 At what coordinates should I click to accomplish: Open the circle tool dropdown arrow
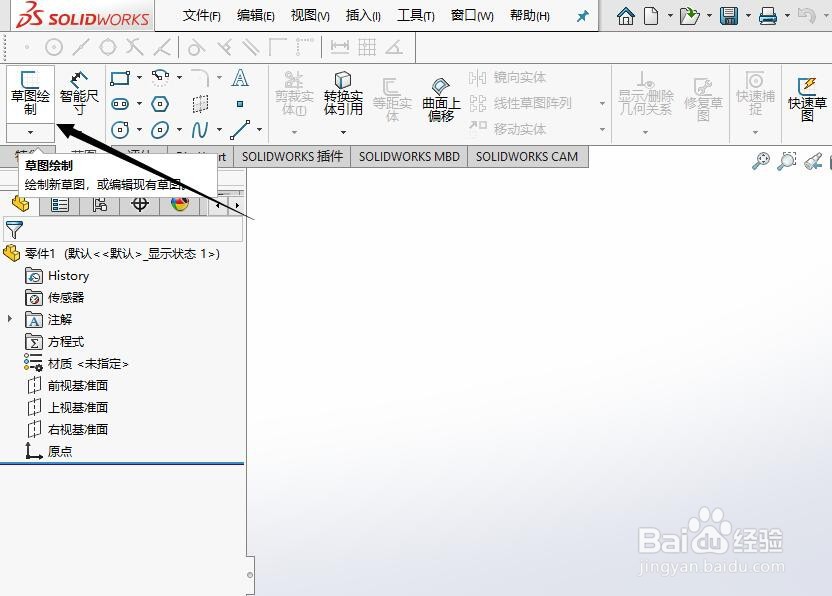(140, 129)
